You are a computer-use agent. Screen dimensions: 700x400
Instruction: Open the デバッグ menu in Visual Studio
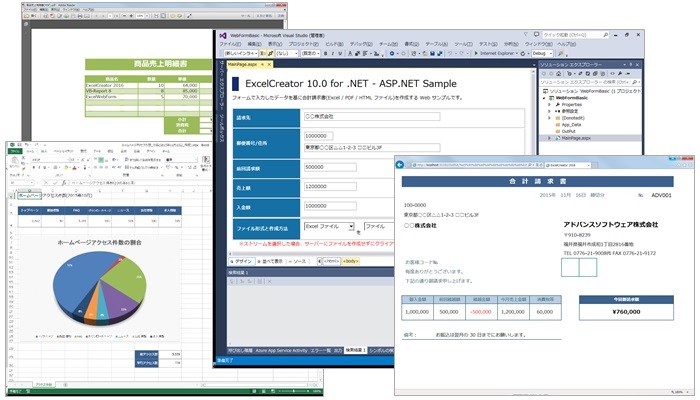click(361, 44)
